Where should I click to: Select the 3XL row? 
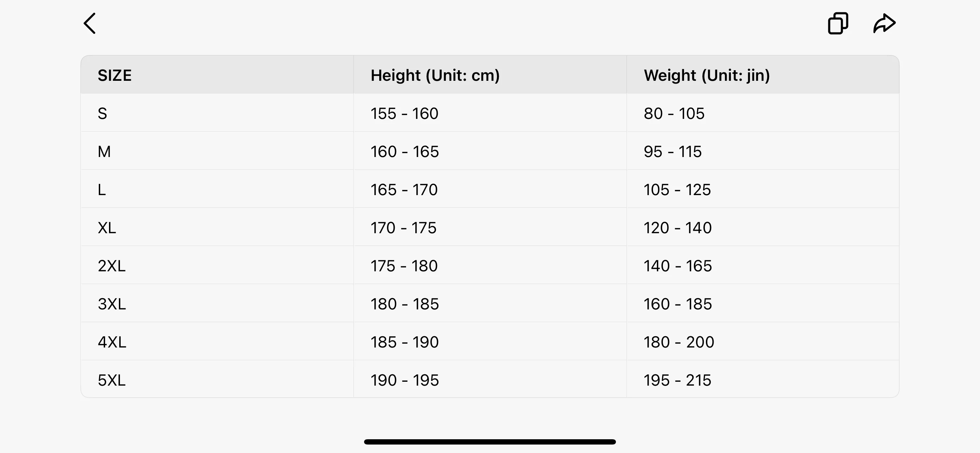[x=111, y=303]
